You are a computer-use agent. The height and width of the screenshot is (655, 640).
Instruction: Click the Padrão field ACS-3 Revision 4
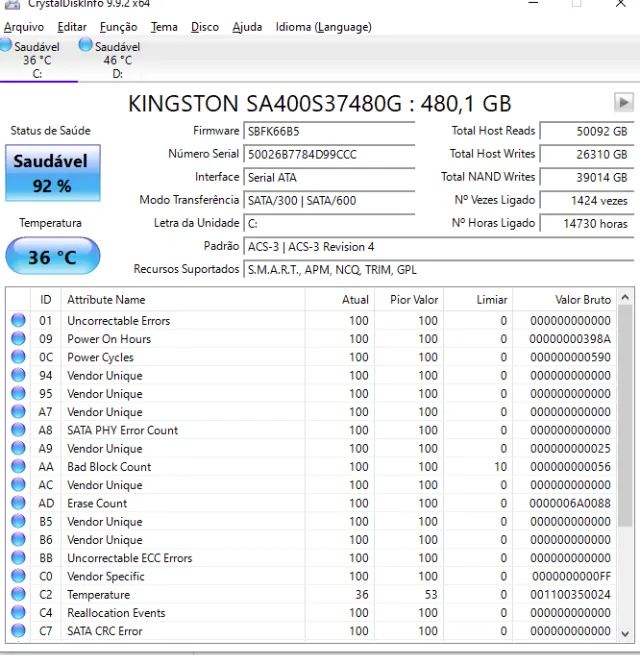pyautogui.click(x=439, y=246)
